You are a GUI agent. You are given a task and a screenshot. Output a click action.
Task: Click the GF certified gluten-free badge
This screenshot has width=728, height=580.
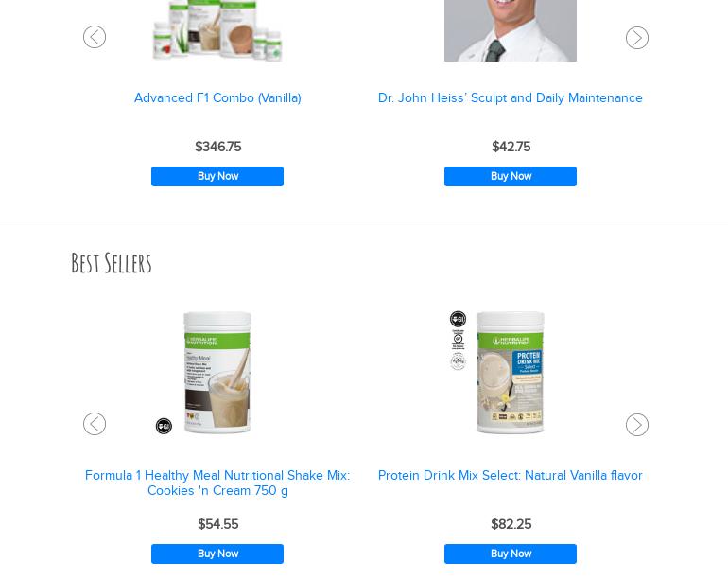coord(458,340)
